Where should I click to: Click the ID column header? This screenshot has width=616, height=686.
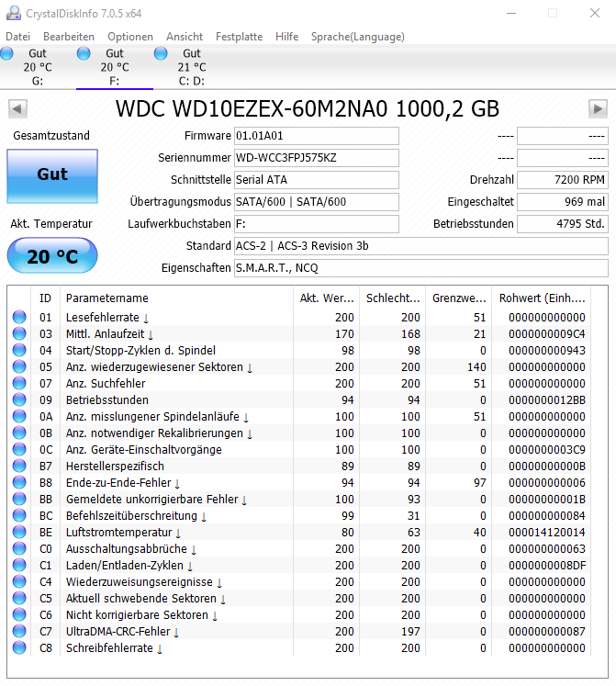pyautogui.click(x=46, y=298)
